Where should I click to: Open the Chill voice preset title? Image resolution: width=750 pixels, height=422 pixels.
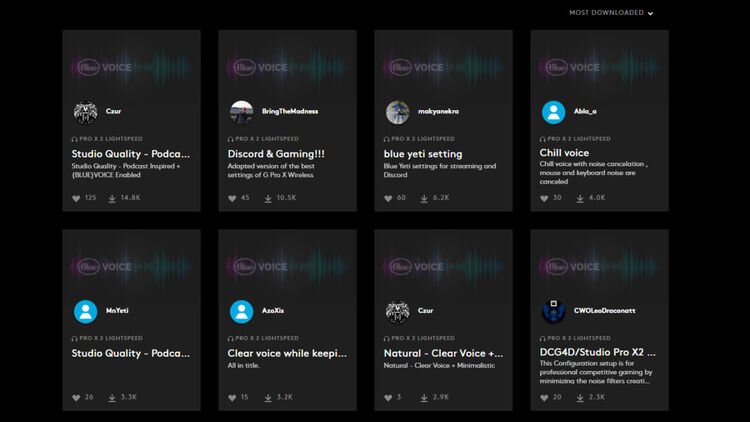[x=564, y=154]
